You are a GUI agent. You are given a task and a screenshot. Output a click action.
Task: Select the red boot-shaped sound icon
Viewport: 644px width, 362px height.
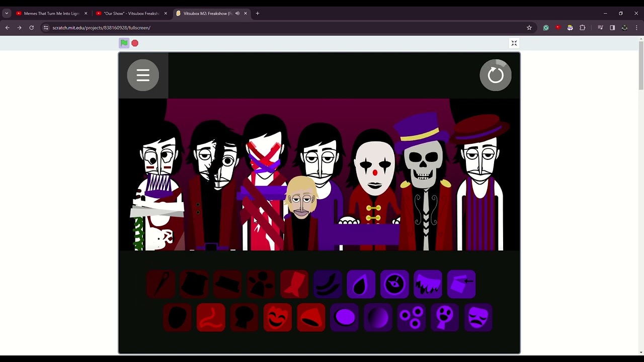294,285
